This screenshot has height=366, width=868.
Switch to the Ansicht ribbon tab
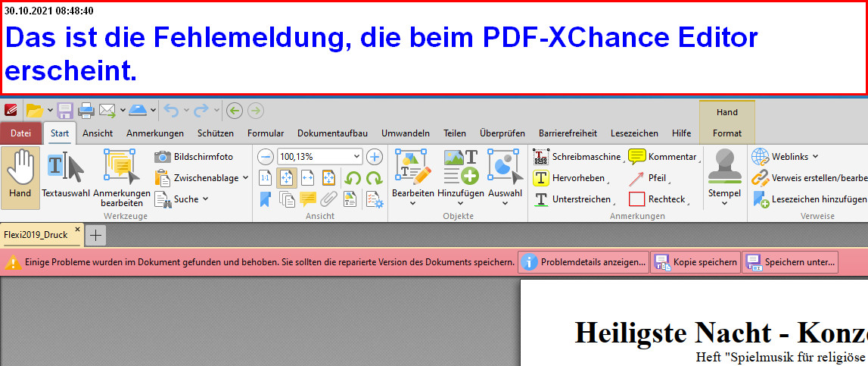[x=98, y=133]
